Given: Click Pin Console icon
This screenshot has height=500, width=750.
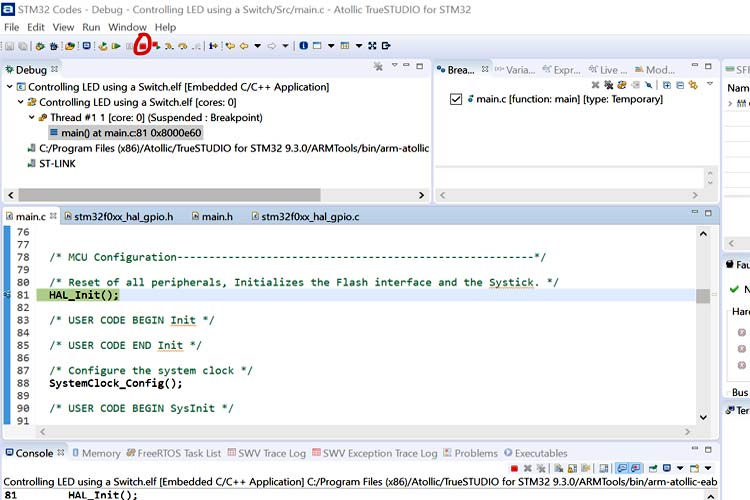Looking at the screenshot, I should pos(653,468).
